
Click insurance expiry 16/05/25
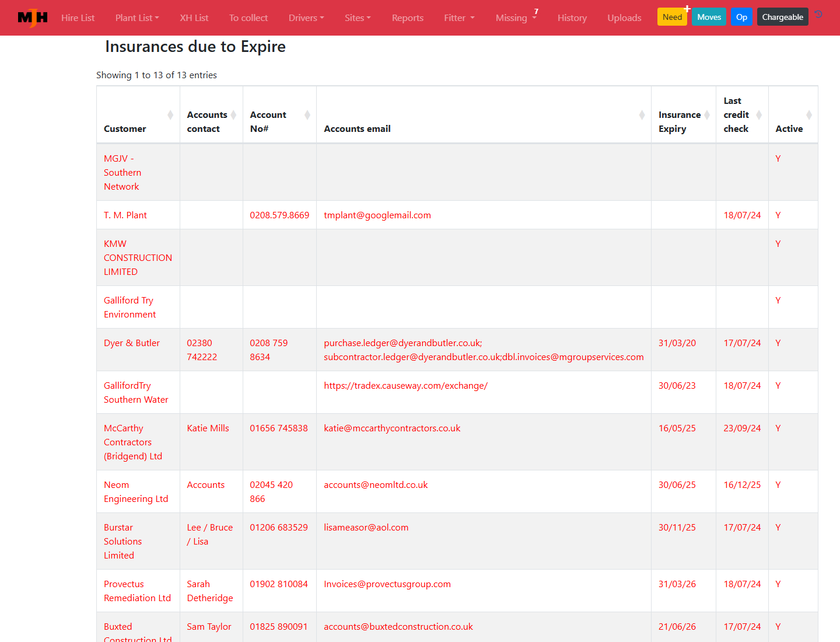[677, 428]
